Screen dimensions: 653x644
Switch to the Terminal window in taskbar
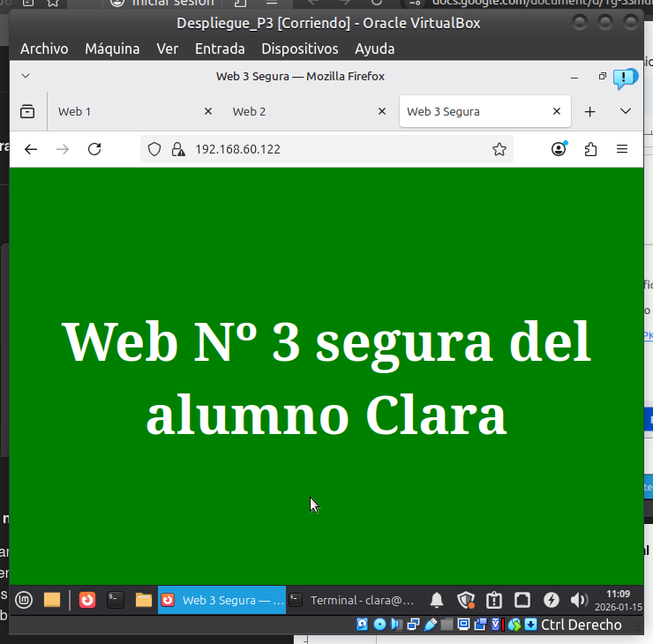[x=353, y=600]
